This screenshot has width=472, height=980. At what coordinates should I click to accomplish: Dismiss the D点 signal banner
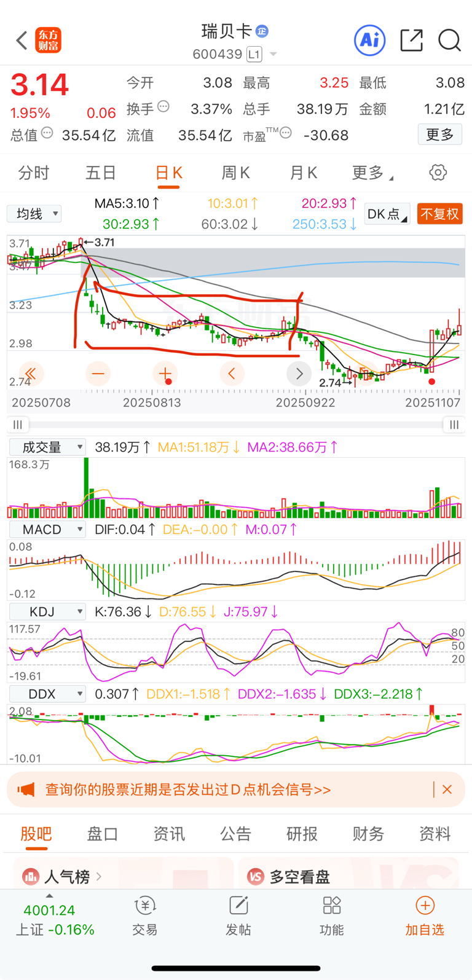click(x=447, y=790)
